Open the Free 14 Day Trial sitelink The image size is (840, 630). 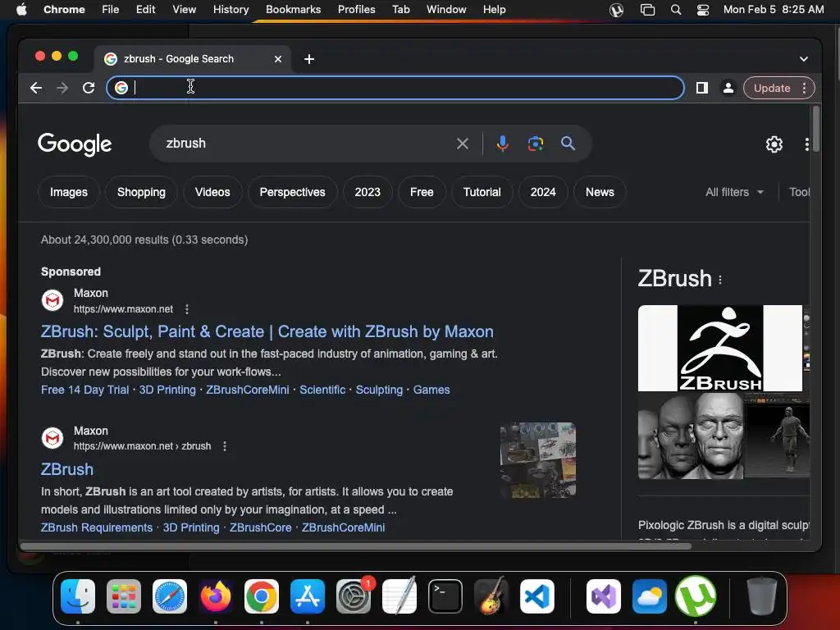pos(85,390)
